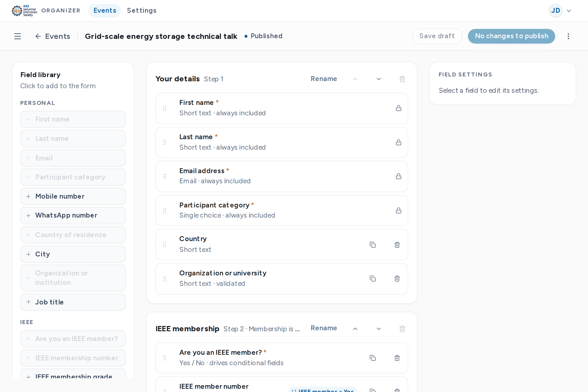
Task: Duplicate the Are you an IEEE member field
Action: [x=373, y=358]
